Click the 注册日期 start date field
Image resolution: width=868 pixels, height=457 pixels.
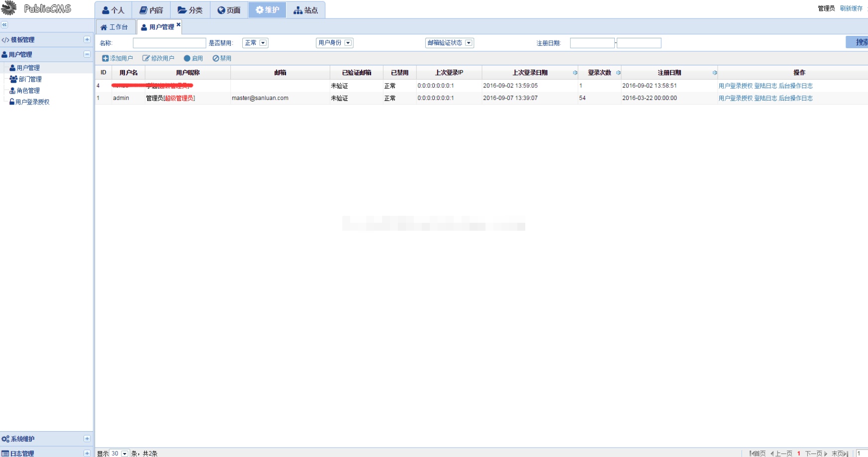[592, 43]
